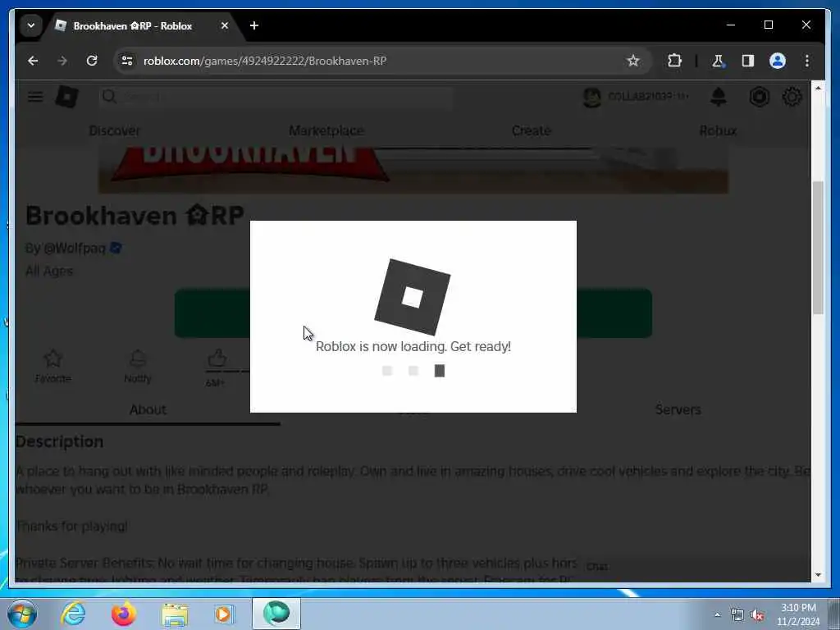
Task: Open the Robux menu item
Action: pyautogui.click(x=719, y=130)
